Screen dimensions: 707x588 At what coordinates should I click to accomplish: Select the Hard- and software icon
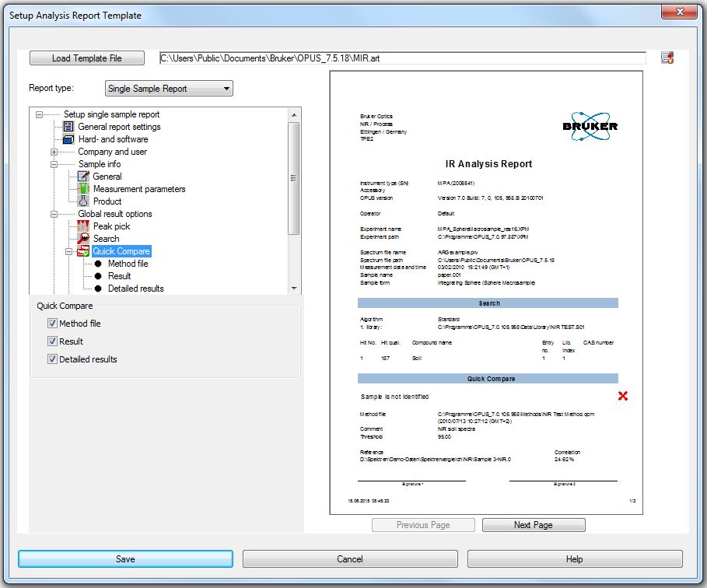(x=68, y=139)
